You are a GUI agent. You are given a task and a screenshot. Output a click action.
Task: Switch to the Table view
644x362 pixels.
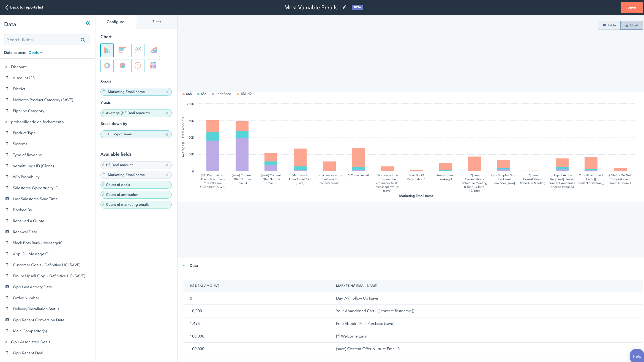coord(610,25)
